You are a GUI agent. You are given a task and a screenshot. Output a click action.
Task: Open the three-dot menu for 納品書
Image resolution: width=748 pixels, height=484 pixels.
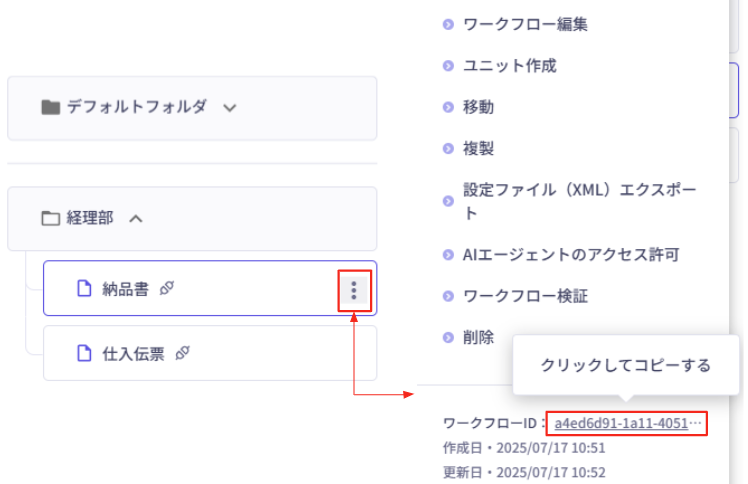[x=354, y=290]
